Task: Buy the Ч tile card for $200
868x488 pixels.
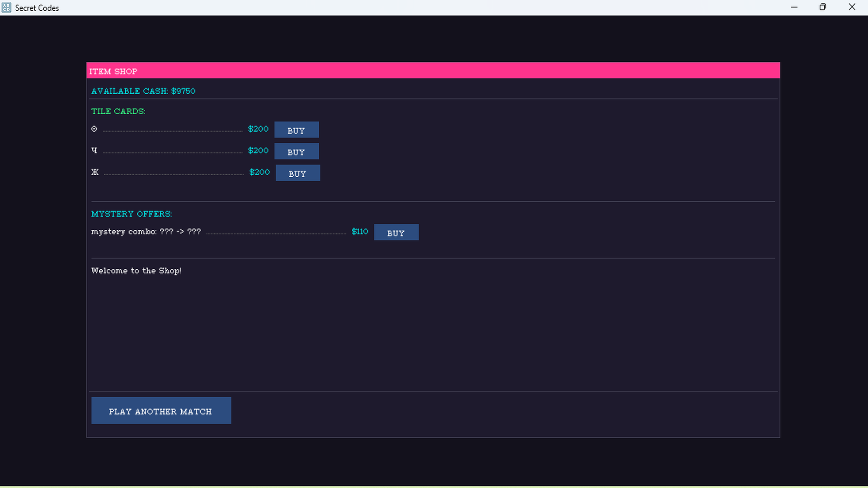Action: click(x=297, y=151)
